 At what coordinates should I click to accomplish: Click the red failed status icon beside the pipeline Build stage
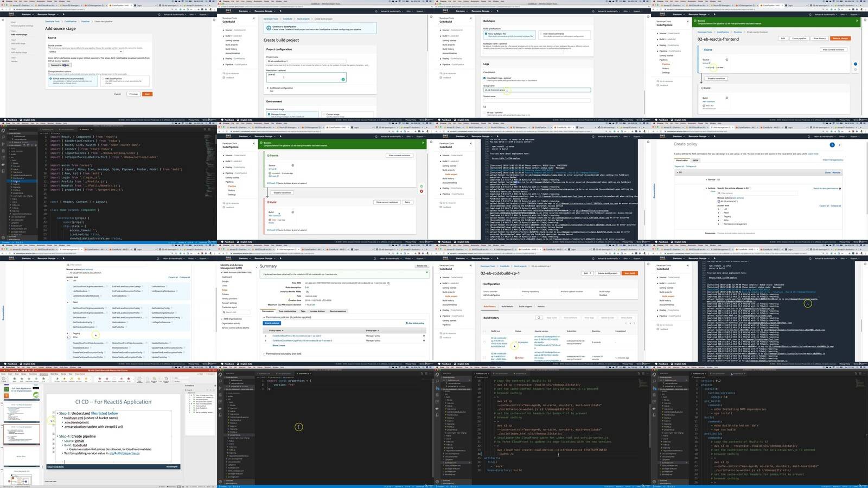pyautogui.click(x=422, y=191)
